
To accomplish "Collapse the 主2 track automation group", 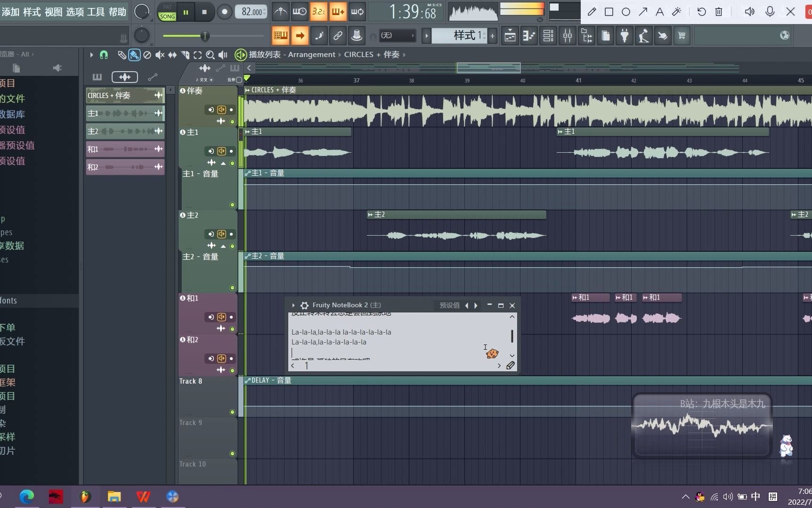I will pos(223,246).
